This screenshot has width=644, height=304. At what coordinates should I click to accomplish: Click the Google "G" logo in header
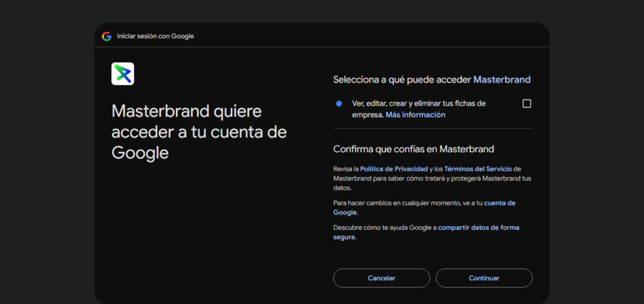[106, 36]
